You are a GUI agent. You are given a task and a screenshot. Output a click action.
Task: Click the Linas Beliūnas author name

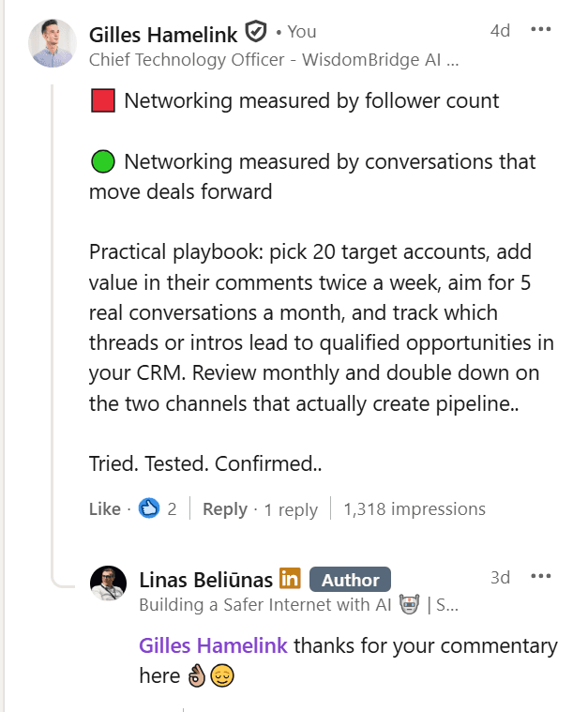[205, 579]
